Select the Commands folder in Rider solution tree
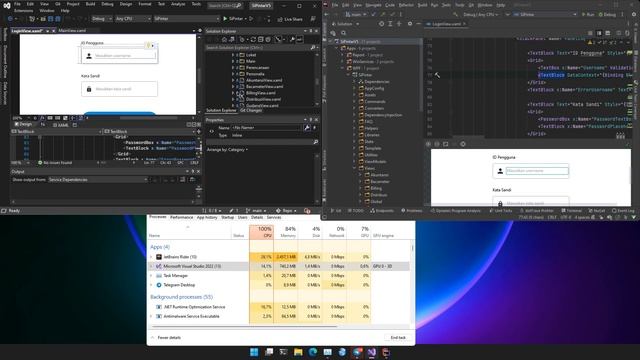The width and height of the screenshot is (640, 360). [x=375, y=102]
